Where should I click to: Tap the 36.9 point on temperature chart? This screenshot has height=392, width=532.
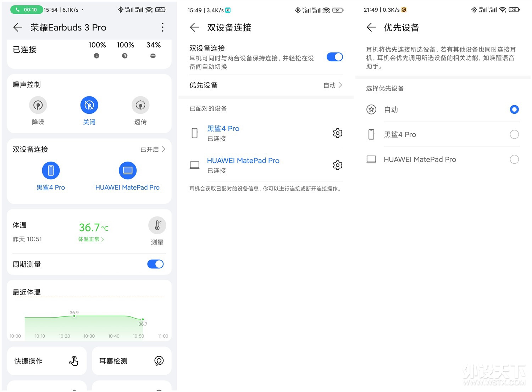[74, 316]
